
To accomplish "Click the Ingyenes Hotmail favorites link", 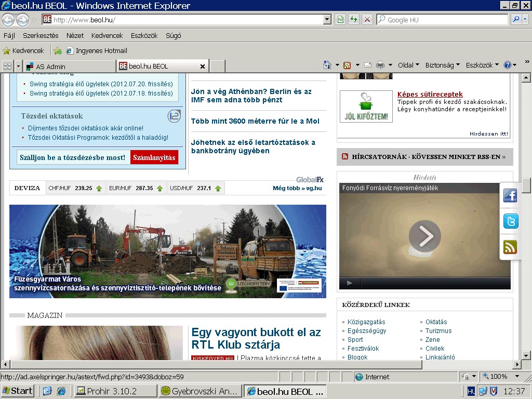I will coord(97,50).
